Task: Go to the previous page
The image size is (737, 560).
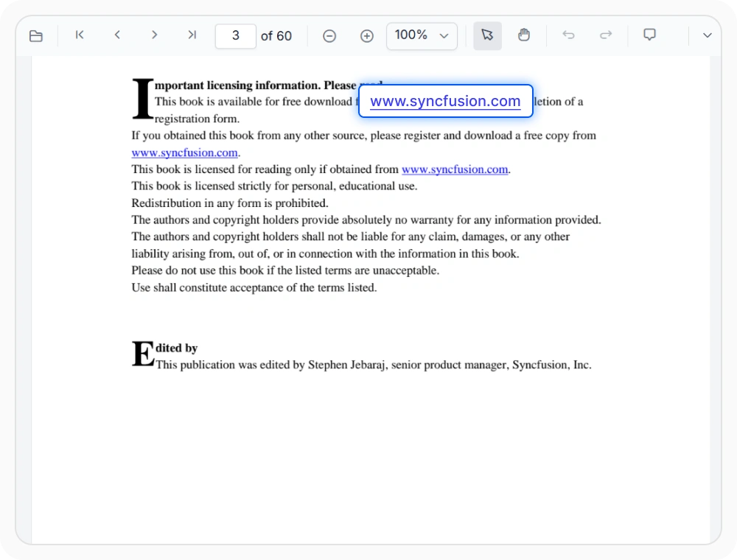Action: tap(117, 35)
